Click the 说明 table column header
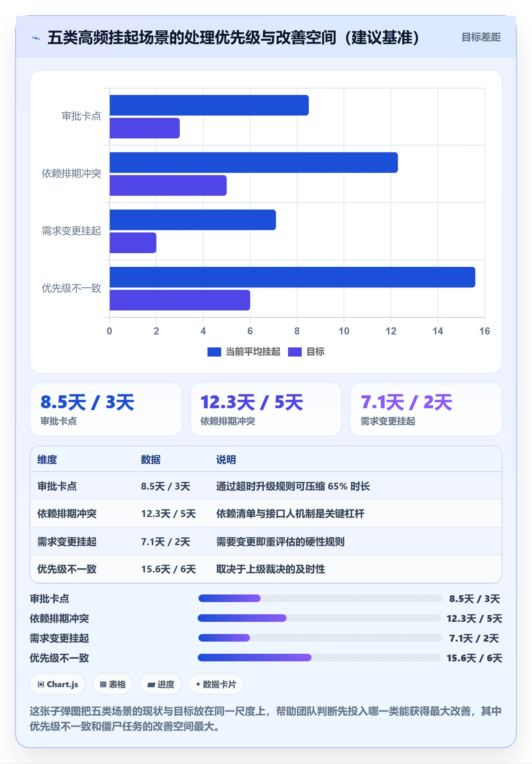Viewport: 532px width, 764px height. pyautogui.click(x=226, y=460)
